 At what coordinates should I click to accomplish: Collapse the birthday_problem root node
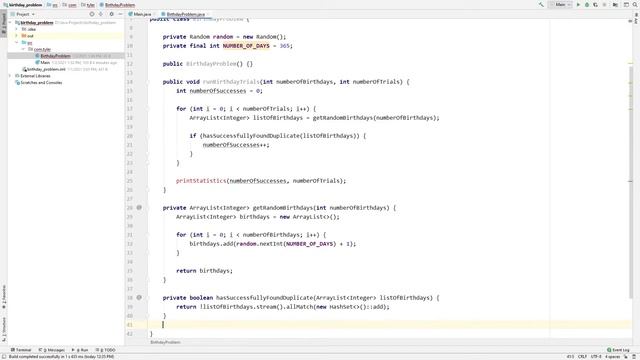(11, 23)
